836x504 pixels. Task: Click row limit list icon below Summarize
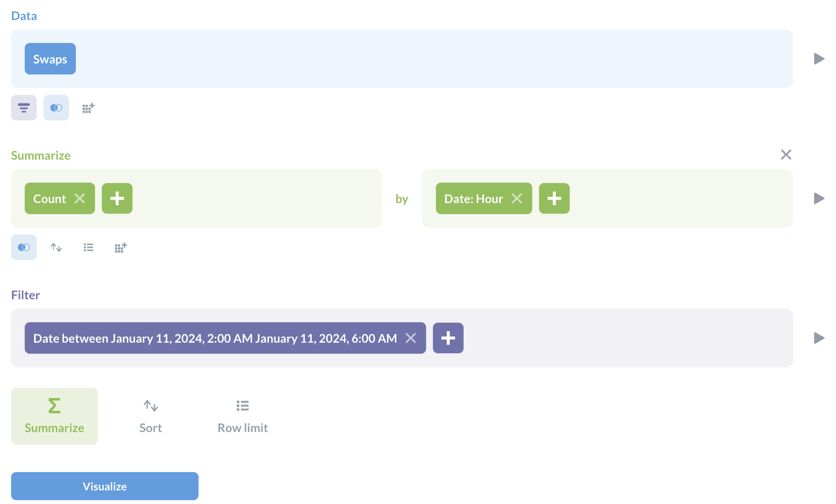coord(88,247)
